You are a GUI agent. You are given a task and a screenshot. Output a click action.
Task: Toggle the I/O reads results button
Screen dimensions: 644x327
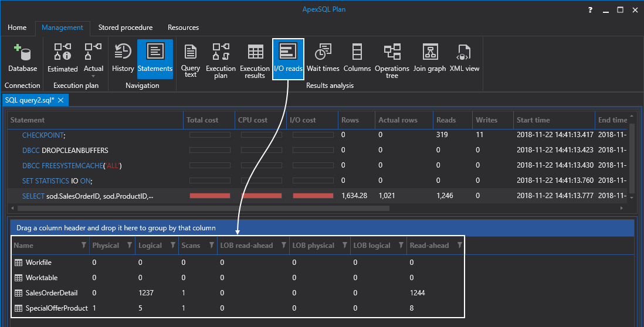[288, 59]
